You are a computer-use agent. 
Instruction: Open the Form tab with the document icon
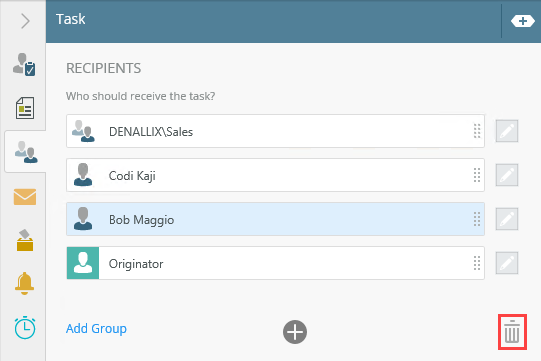point(25,108)
